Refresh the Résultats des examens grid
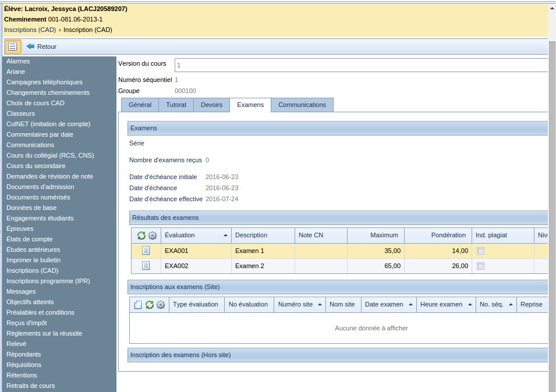The width and height of the screenshot is (556, 392). (141, 236)
